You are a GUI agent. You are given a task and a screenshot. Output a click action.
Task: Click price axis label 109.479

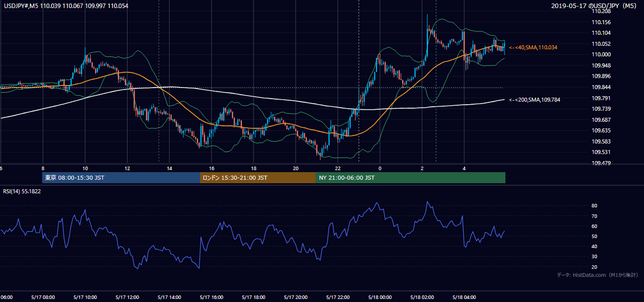[x=602, y=163]
